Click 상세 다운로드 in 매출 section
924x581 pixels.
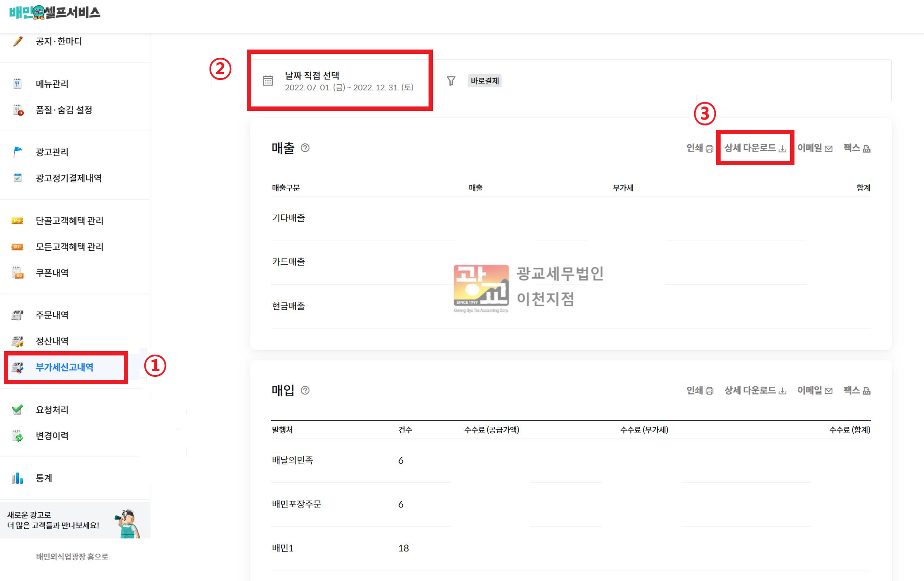[x=755, y=148]
